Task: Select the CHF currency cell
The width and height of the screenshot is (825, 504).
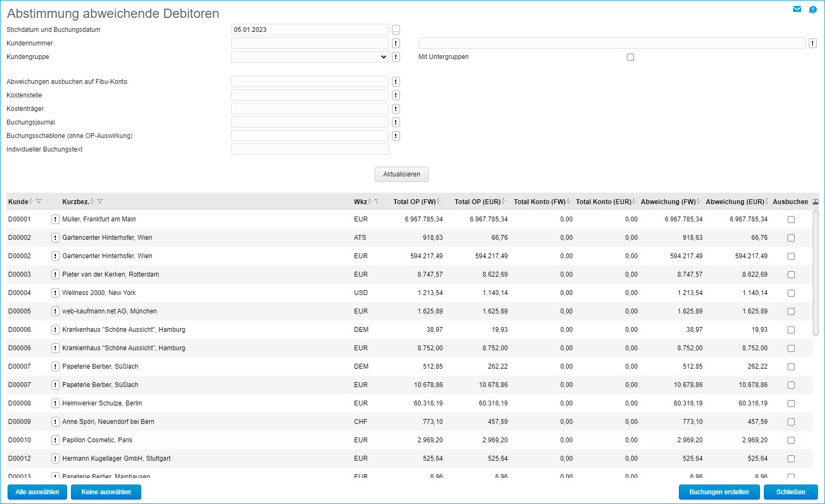Action: point(361,422)
